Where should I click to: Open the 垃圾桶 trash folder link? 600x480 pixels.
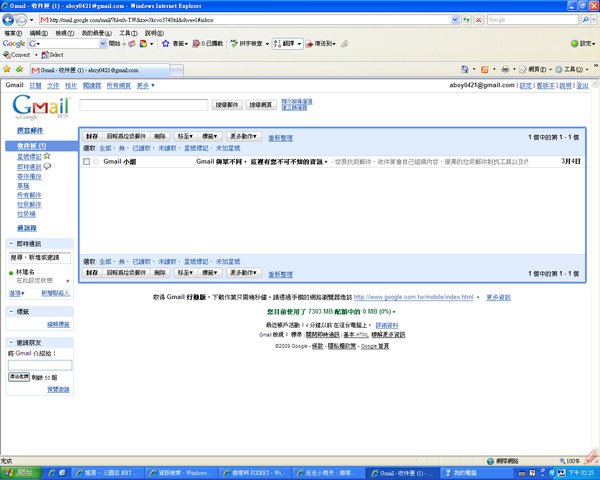pos(26,214)
